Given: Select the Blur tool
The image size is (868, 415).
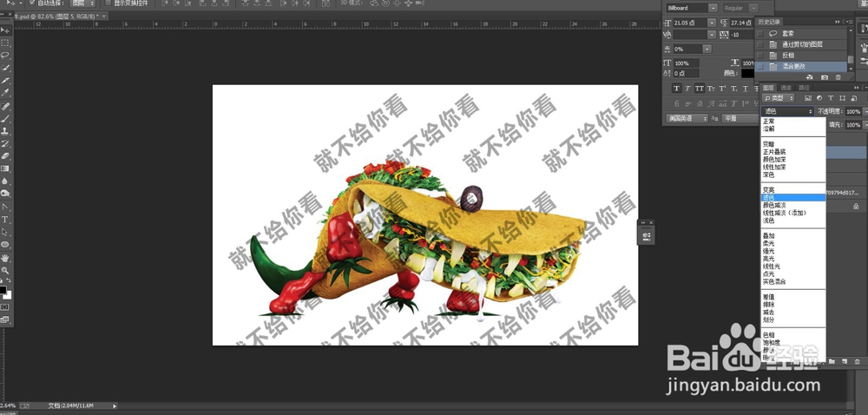Looking at the screenshot, I should coord(5,181).
